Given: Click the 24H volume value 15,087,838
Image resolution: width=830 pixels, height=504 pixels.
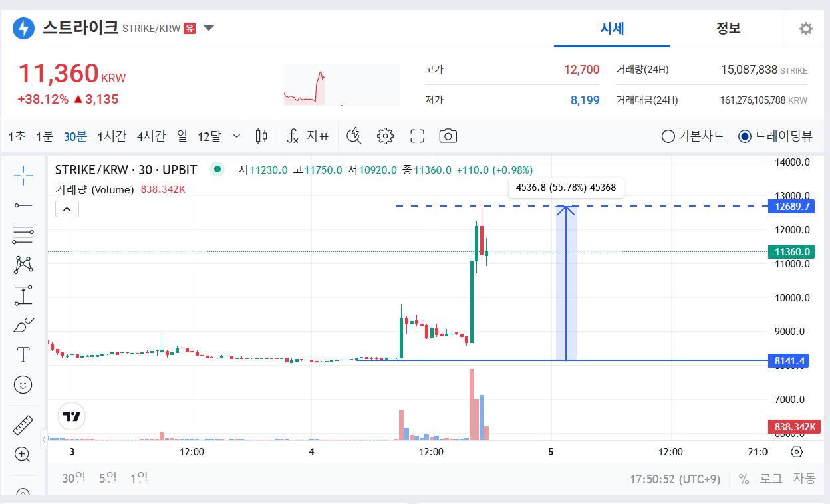Looking at the screenshot, I should click(749, 70).
